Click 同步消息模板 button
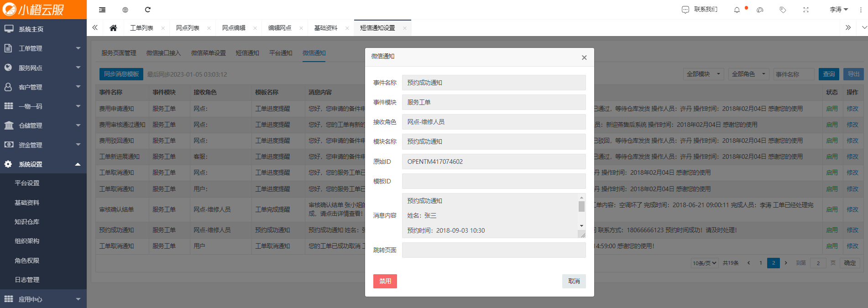 121,74
